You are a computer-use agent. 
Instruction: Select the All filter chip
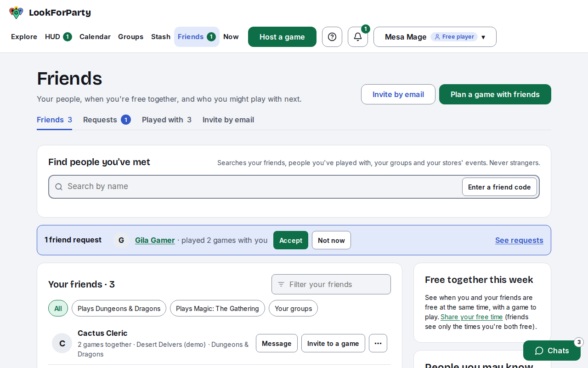[58, 308]
